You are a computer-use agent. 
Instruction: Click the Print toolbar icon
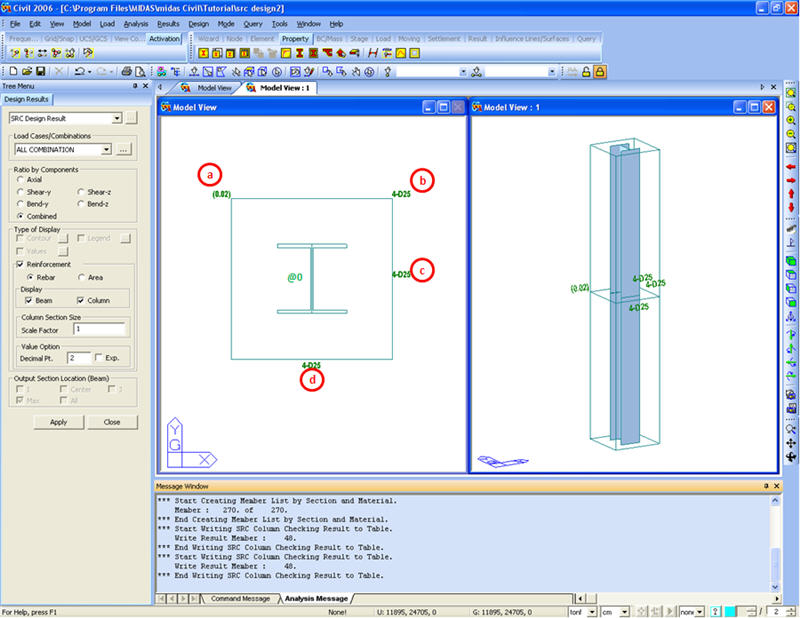coord(126,72)
